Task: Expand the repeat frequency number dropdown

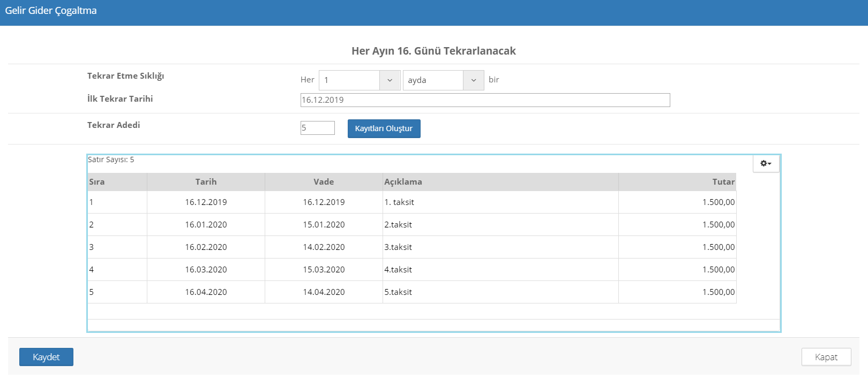Action: tap(390, 80)
